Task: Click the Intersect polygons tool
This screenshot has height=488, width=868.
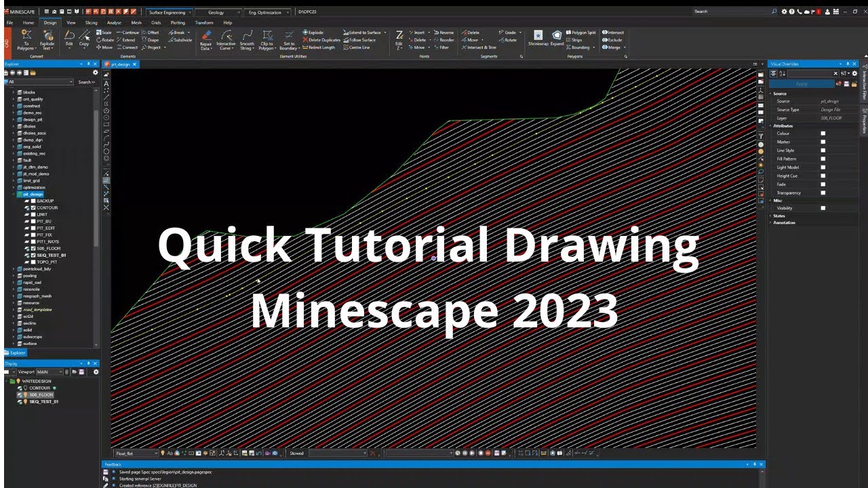Action: point(613,33)
